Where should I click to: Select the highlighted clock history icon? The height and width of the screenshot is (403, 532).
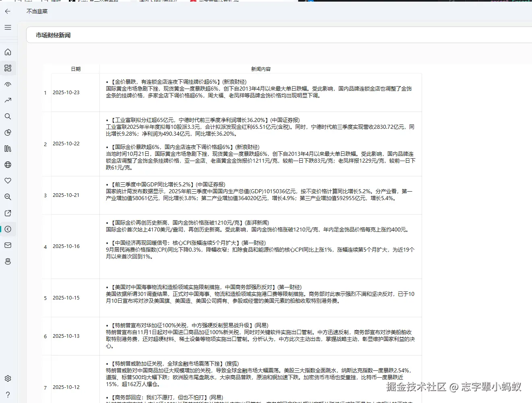click(x=8, y=229)
